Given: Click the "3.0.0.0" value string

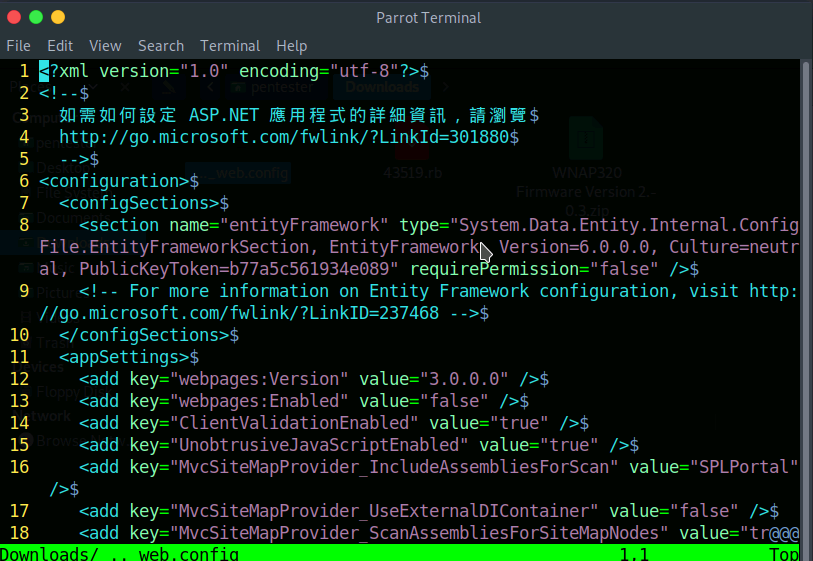Looking at the screenshot, I should (x=464, y=379).
